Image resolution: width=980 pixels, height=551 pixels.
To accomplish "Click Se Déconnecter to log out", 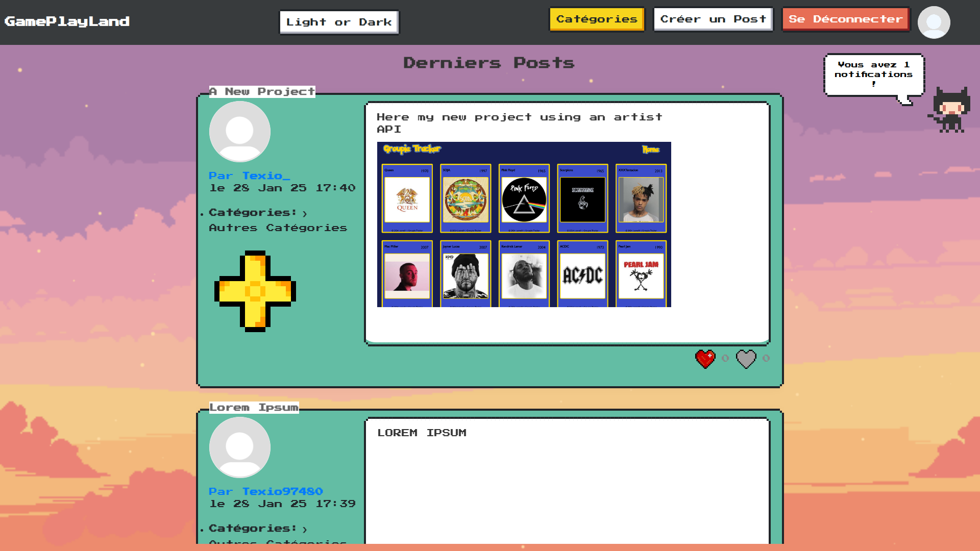I will (x=845, y=19).
